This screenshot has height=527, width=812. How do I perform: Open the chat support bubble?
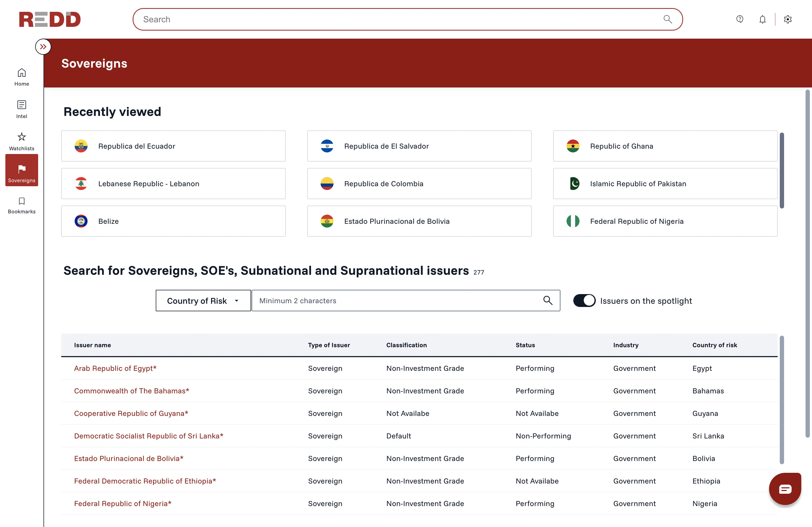785,489
